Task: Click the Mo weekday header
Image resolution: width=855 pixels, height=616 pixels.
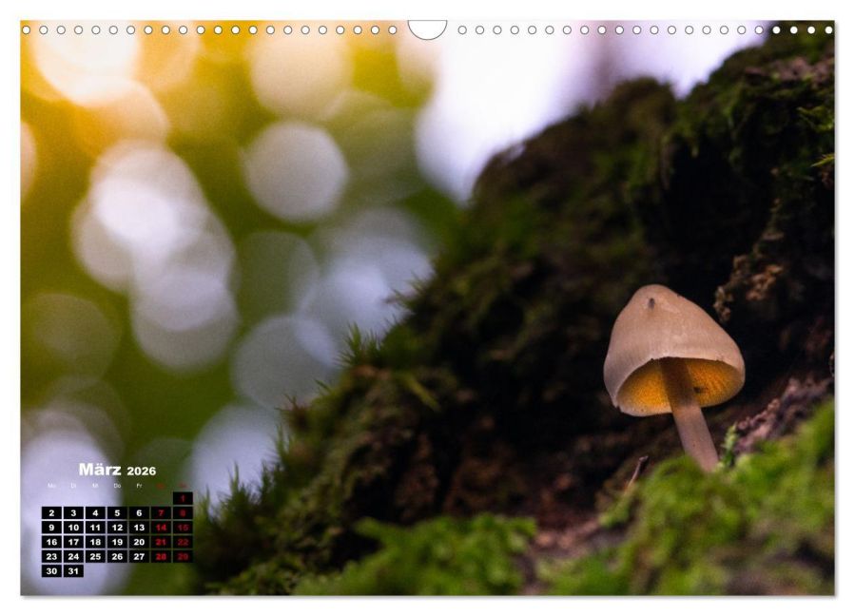Action: 51,486
